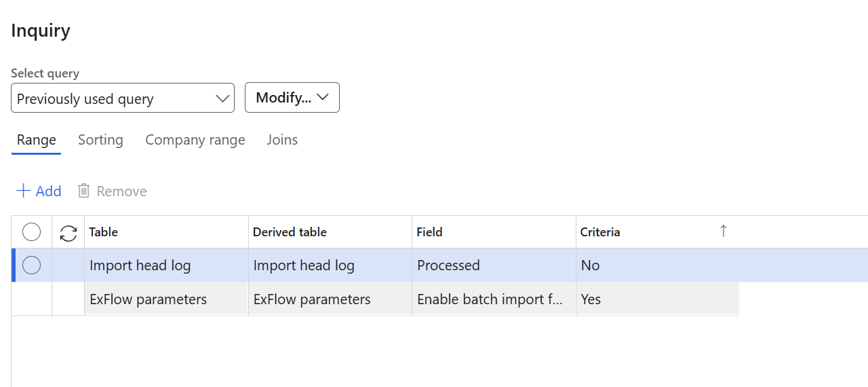This screenshot has width=868, height=387.
Task: Toggle the select-all circle in grid header
Action: click(x=32, y=232)
